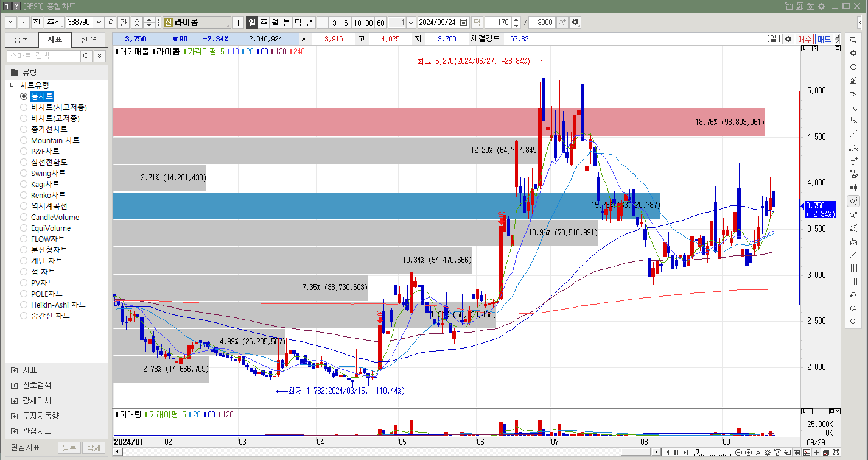The image size is (868, 460).
Task: Click the bar chart analysis tool icon
Action: (853, 80)
